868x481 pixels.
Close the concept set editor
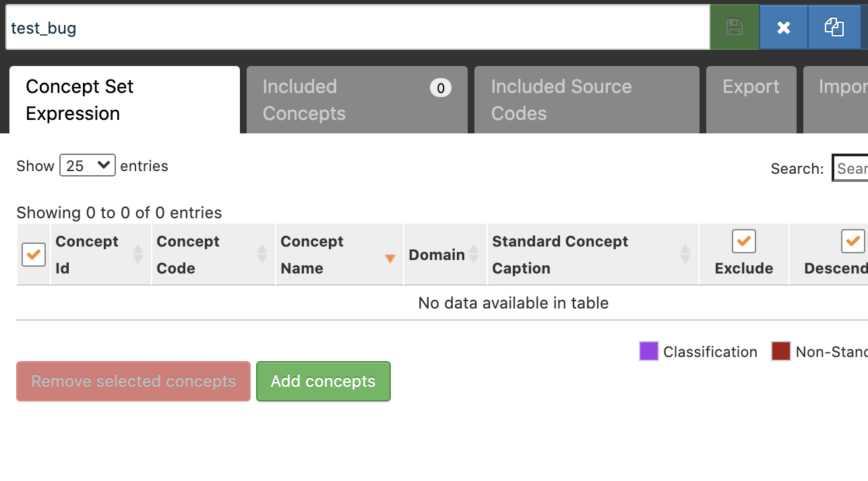[x=783, y=27]
